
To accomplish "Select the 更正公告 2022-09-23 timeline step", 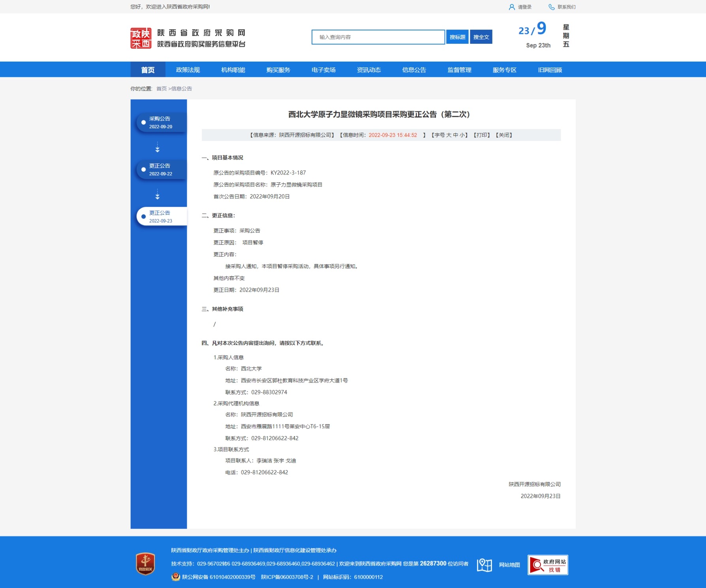I will click(x=161, y=217).
